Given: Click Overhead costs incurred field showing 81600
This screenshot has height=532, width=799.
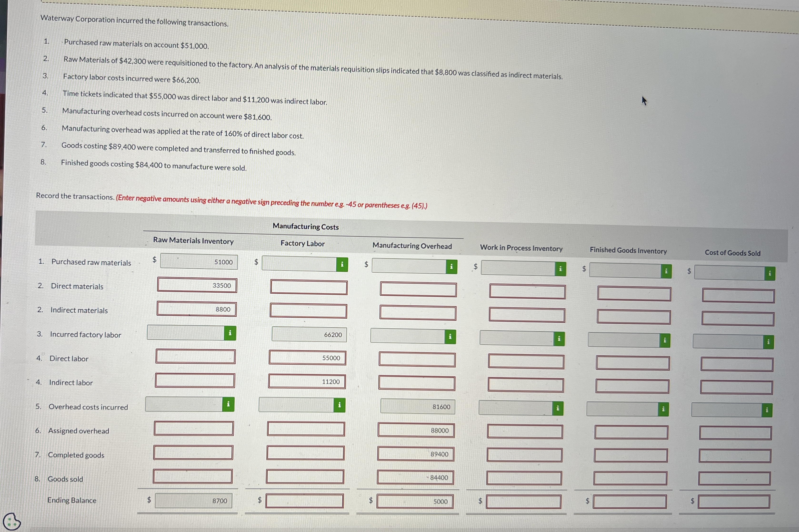Looking at the screenshot, I should tap(417, 407).
